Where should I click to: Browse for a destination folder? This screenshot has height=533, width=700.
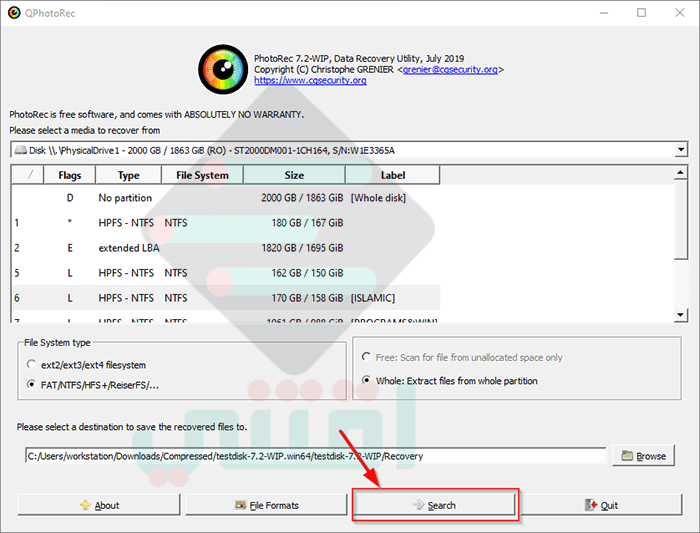coord(643,456)
